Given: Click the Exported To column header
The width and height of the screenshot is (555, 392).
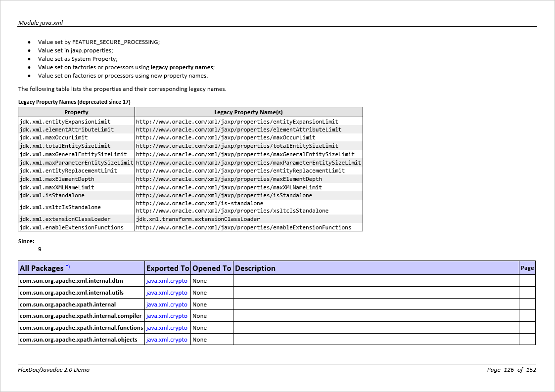Looking at the screenshot, I should 168,268.
